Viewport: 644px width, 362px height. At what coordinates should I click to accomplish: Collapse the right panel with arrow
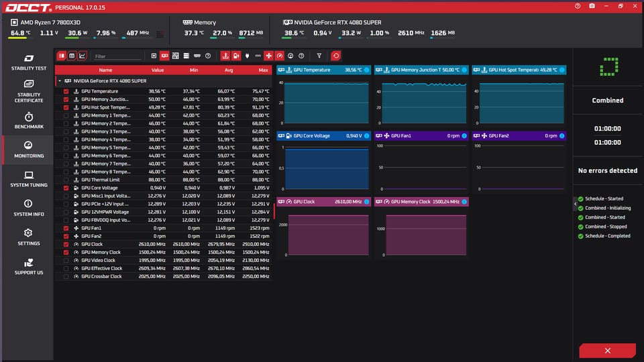pyautogui.click(x=576, y=204)
